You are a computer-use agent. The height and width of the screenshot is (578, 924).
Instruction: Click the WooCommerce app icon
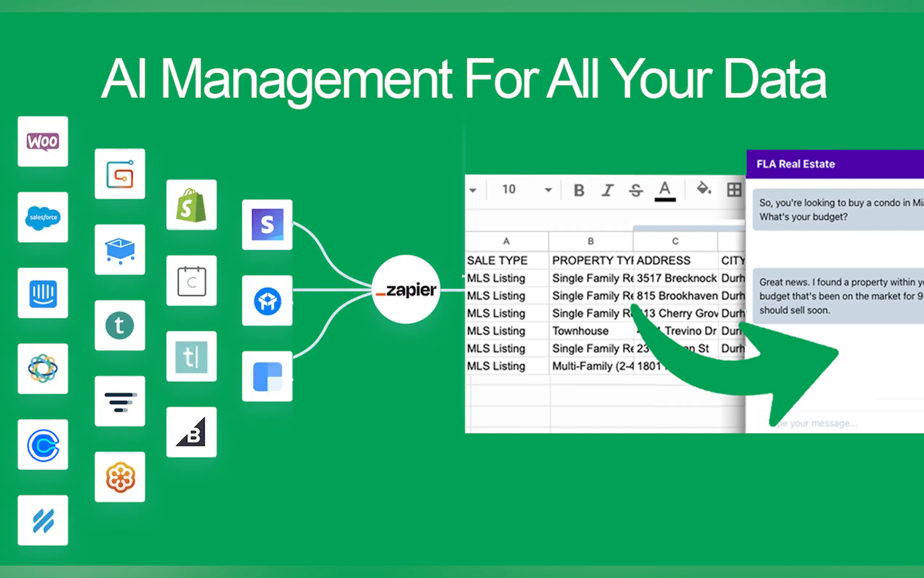coord(43,142)
